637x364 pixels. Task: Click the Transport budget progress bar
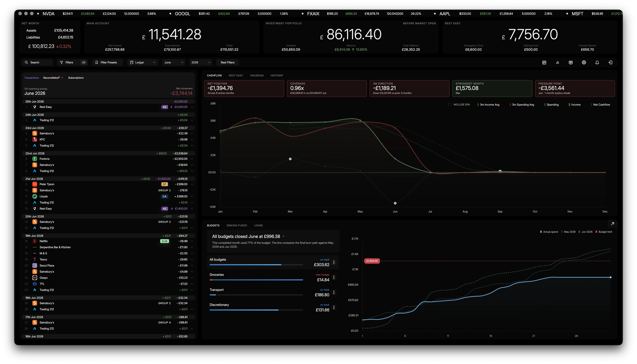256,295
